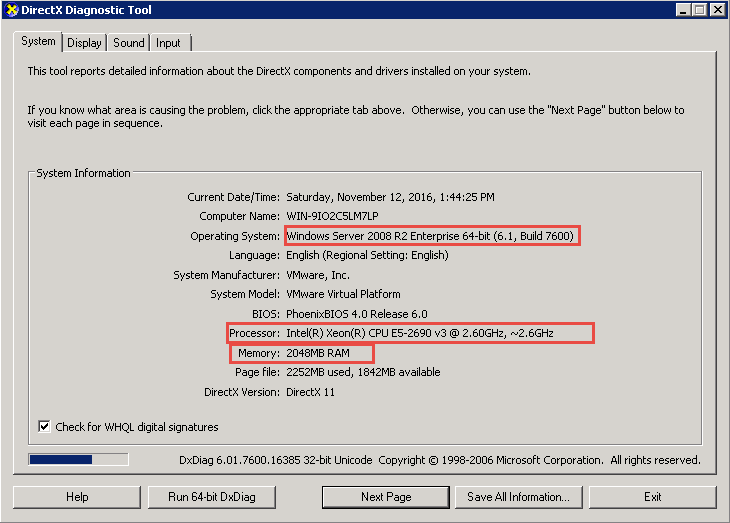Uncheck Check for WHQL digital signatures

click(x=44, y=426)
